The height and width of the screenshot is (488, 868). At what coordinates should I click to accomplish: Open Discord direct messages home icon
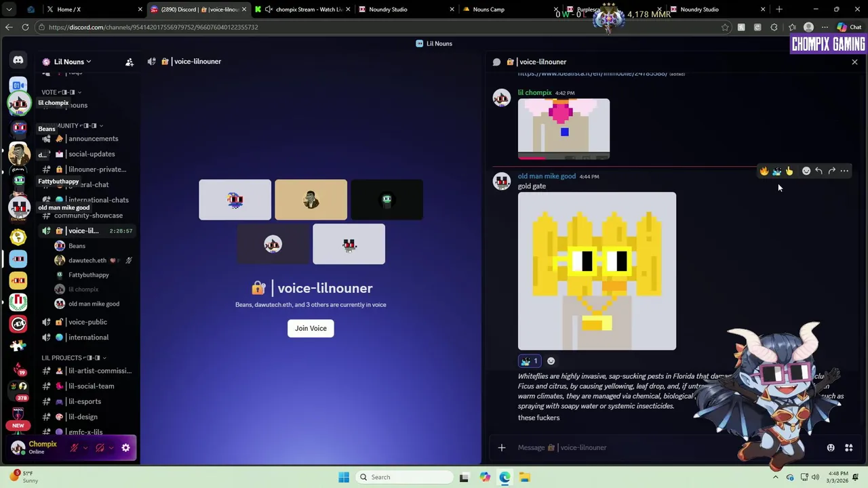coord(18,60)
